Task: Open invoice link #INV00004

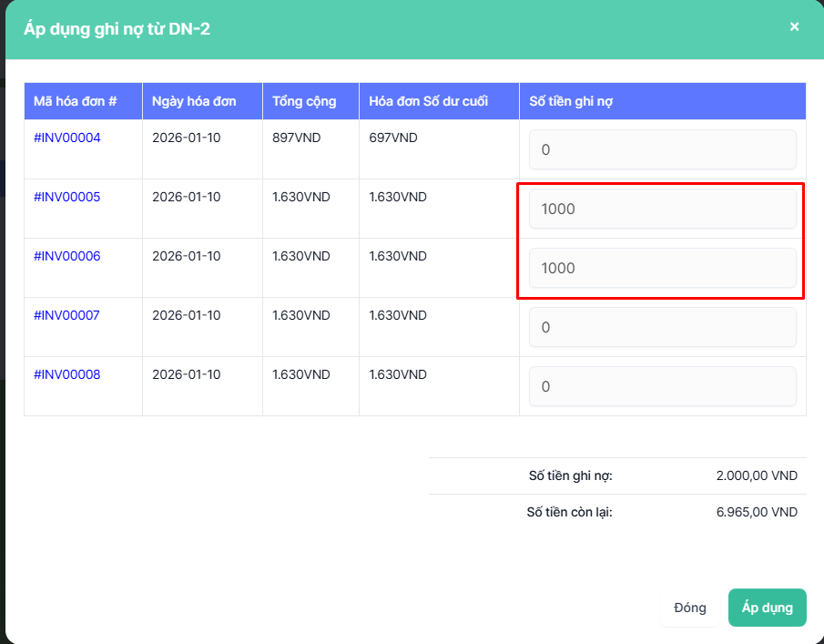Action: [67, 138]
